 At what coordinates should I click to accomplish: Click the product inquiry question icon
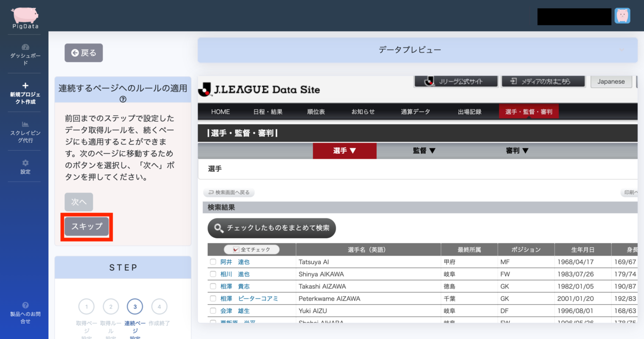click(25, 305)
